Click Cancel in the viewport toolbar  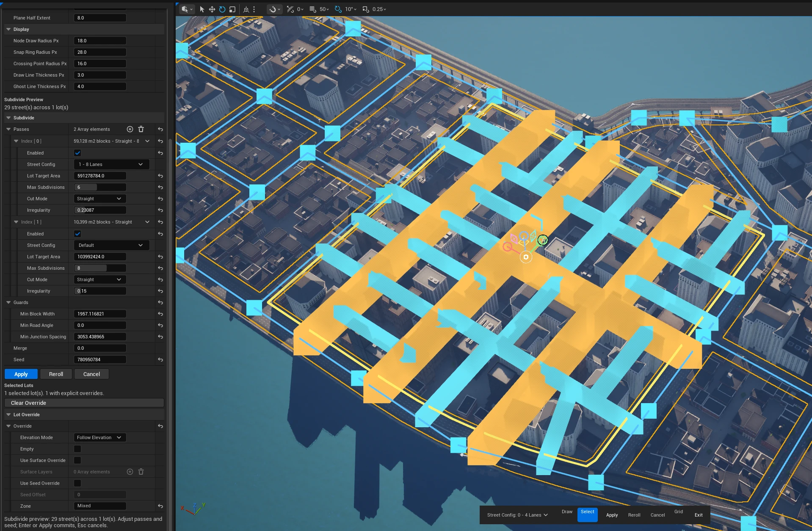tap(657, 515)
